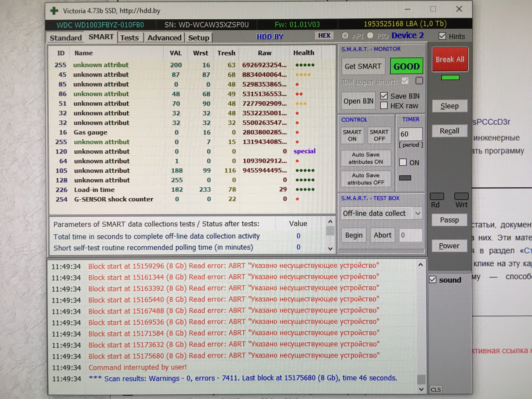Click the Recall button
This screenshot has width=532, height=399.
pos(450,131)
